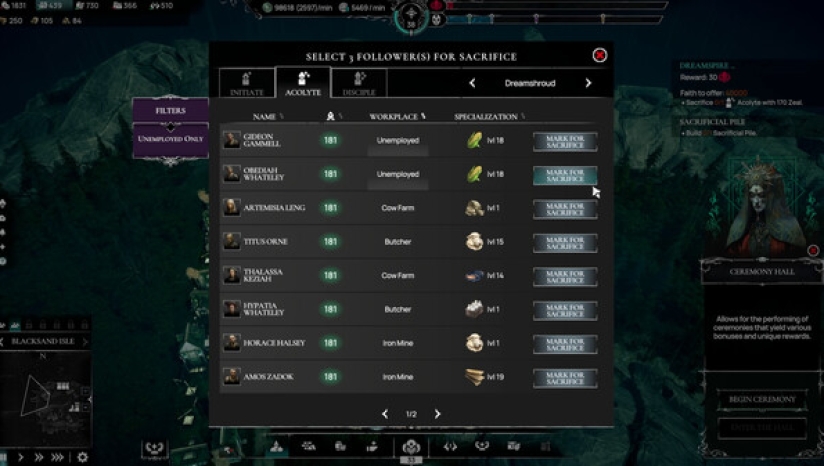This screenshot has width=824, height=466.
Task: Select next ceremony after Dreamshroud
Action: (588, 83)
